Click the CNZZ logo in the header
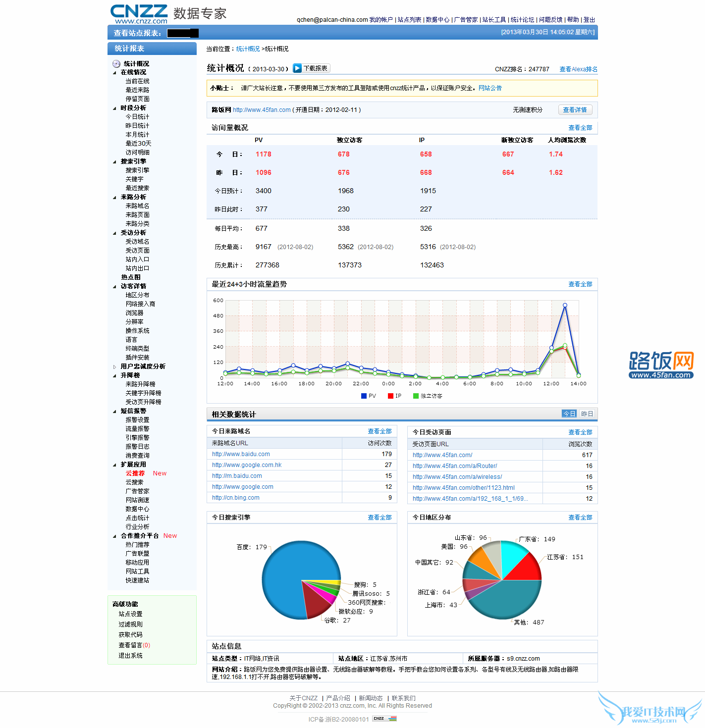Viewport: 705px width, 728px height. [139, 14]
